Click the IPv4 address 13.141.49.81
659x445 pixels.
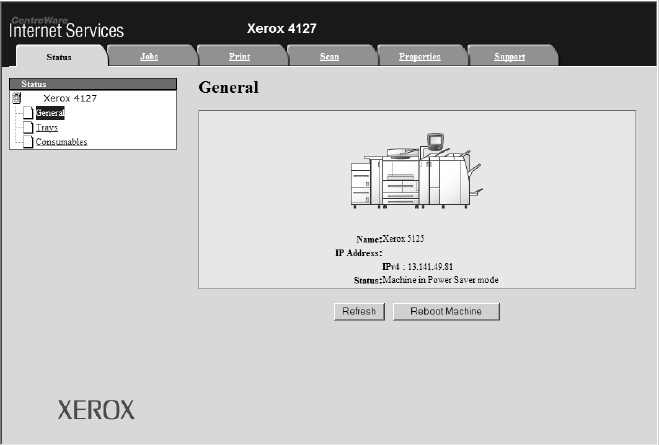(430, 266)
